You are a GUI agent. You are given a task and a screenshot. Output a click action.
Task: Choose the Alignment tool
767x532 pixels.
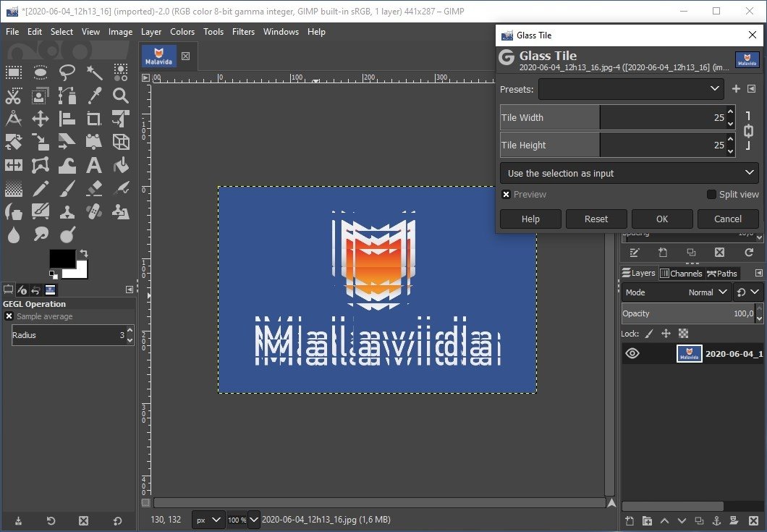coord(67,119)
